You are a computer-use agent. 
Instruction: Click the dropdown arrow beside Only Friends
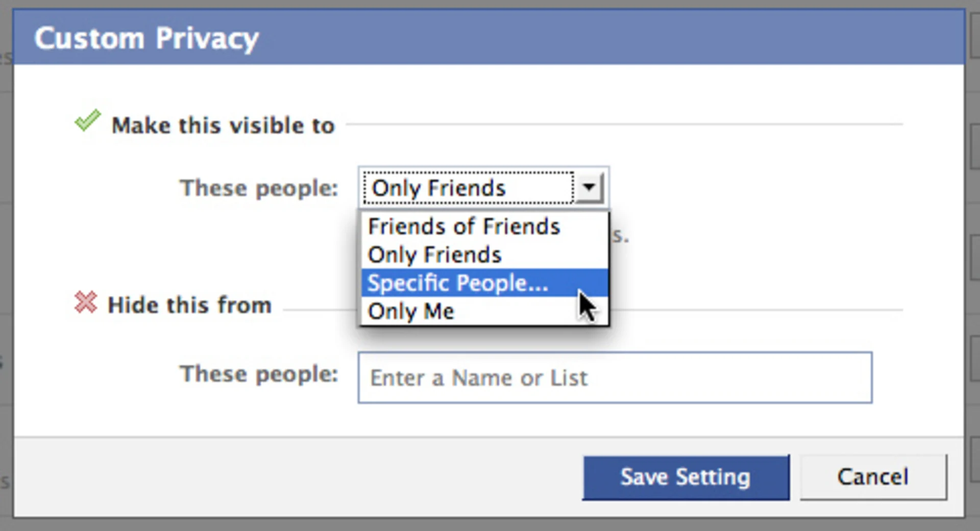pos(589,188)
